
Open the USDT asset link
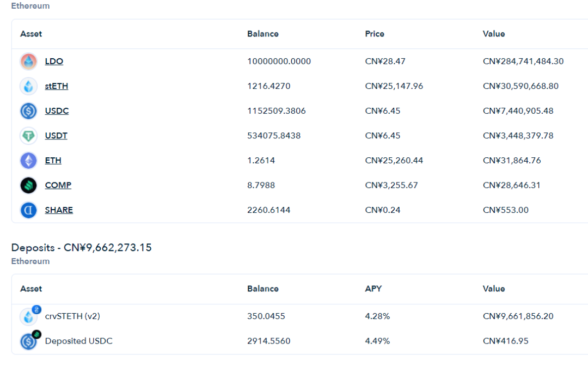point(56,136)
